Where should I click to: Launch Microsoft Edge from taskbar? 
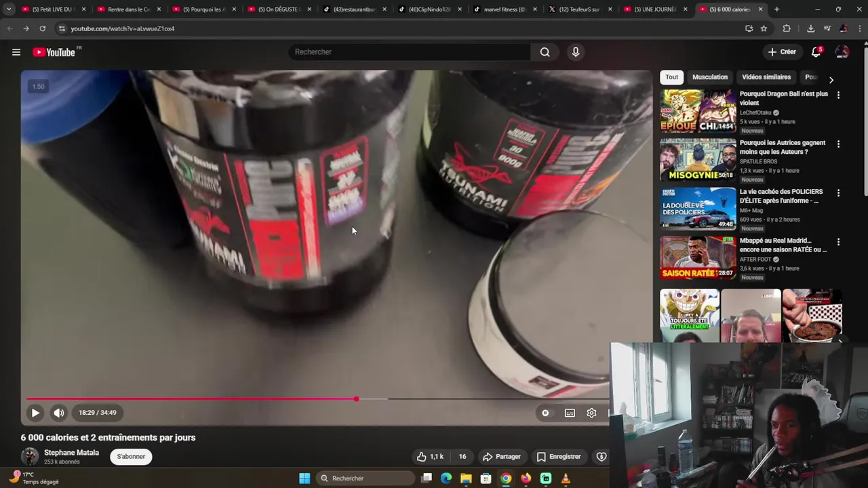[446, 479]
